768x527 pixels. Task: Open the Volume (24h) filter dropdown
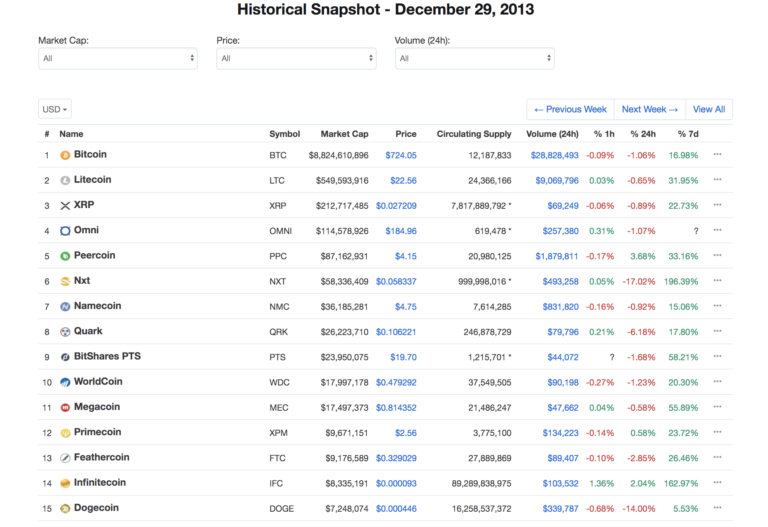click(x=474, y=59)
